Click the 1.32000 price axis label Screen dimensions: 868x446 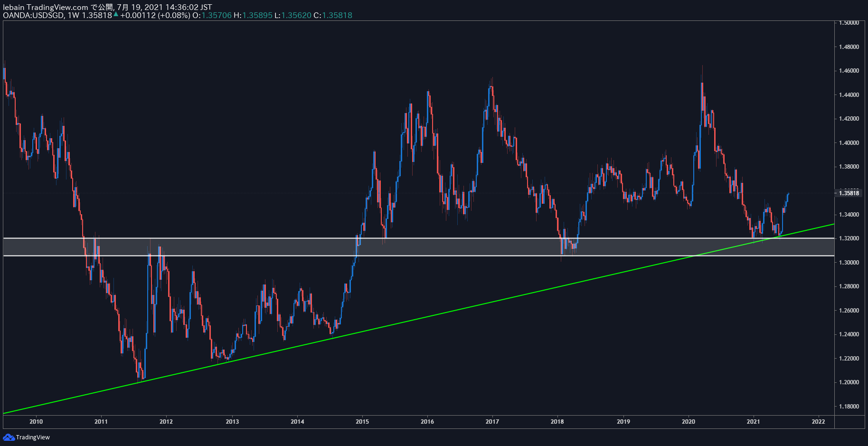click(849, 238)
